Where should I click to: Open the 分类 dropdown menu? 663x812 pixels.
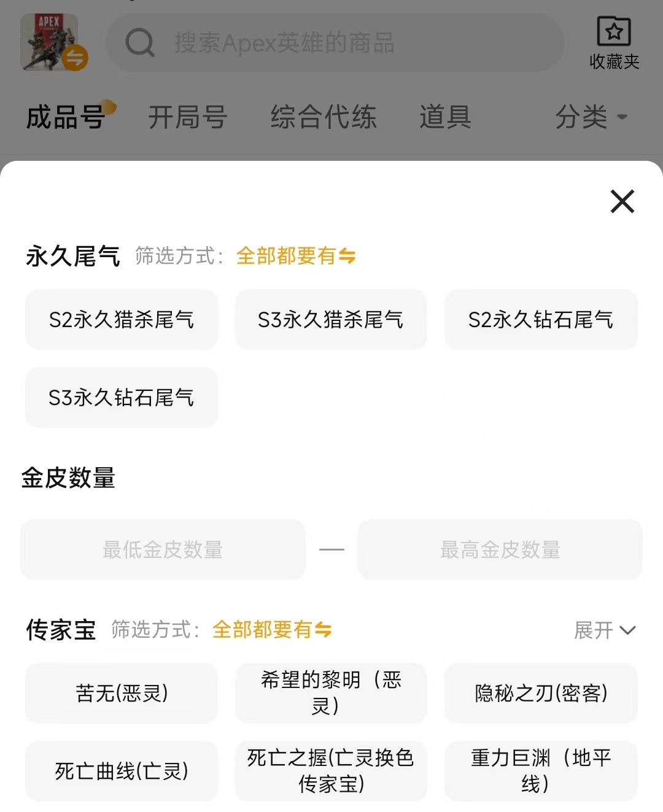tap(591, 117)
